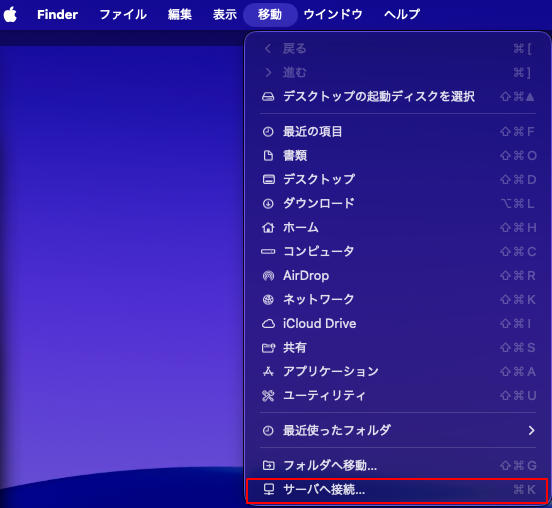Click the download icon beside ダウンロード
Image resolution: width=552 pixels, height=508 pixels.
(x=268, y=203)
